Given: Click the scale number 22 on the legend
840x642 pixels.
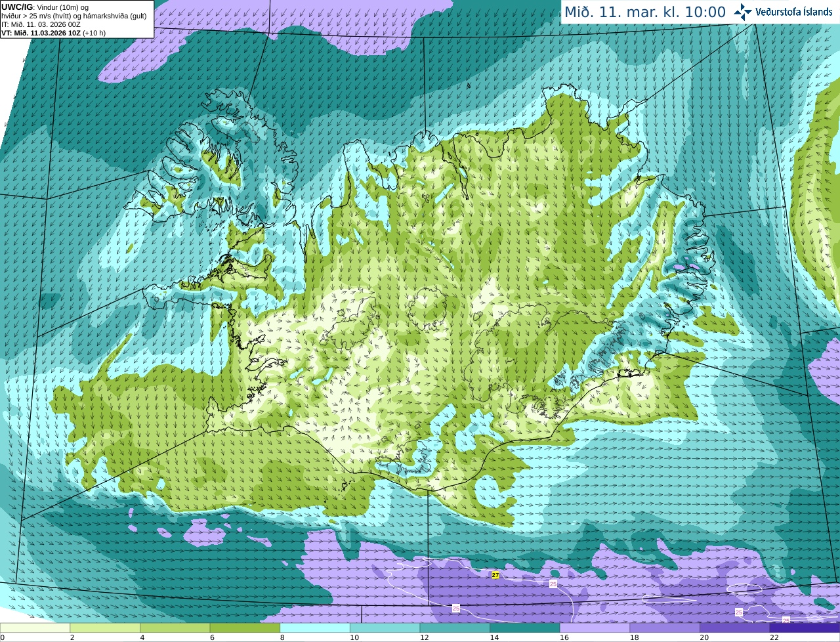Looking at the screenshot, I should [774, 637].
